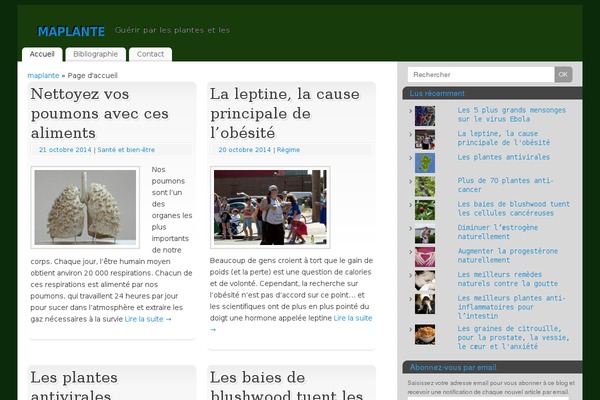Open sidebar link Les plantes antivirales
Viewport: 600px width, 400px height.
click(x=504, y=157)
